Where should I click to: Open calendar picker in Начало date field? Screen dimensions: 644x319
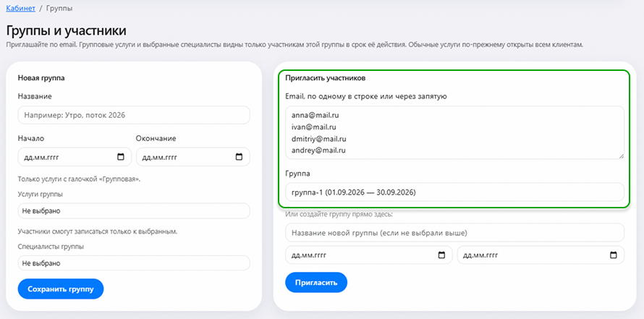pos(121,157)
